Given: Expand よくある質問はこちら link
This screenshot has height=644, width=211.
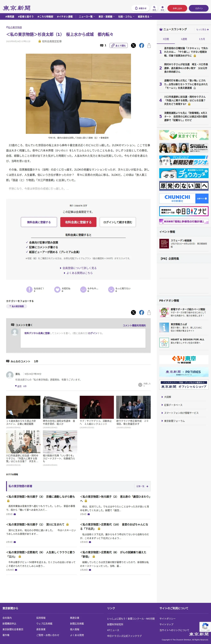Looking at the screenshot, I should 78,273.
